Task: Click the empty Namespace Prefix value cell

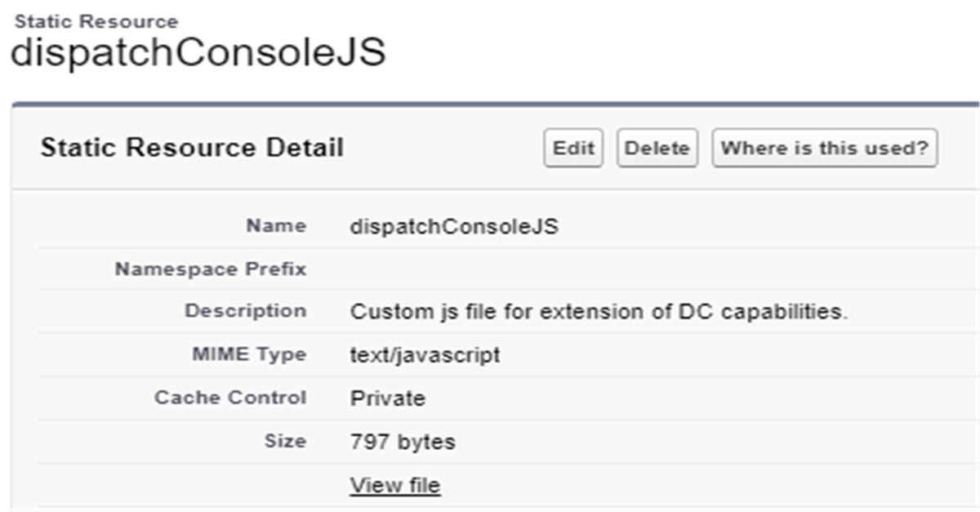Action: tap(572, 269)
